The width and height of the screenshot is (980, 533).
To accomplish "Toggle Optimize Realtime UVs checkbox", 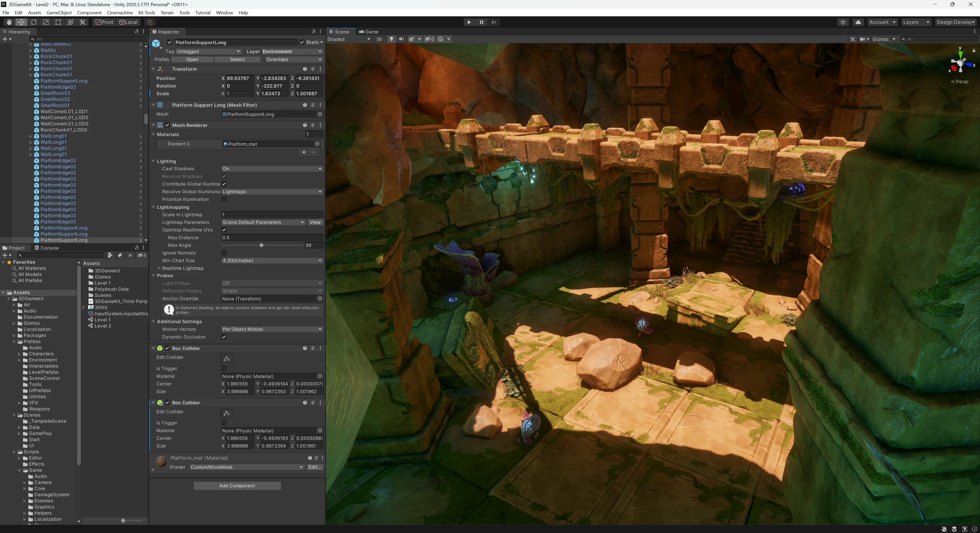I will [224, 230].
